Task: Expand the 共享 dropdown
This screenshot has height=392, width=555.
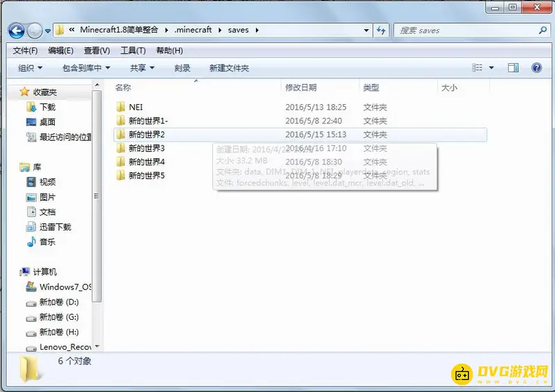Action: point(142,68)
